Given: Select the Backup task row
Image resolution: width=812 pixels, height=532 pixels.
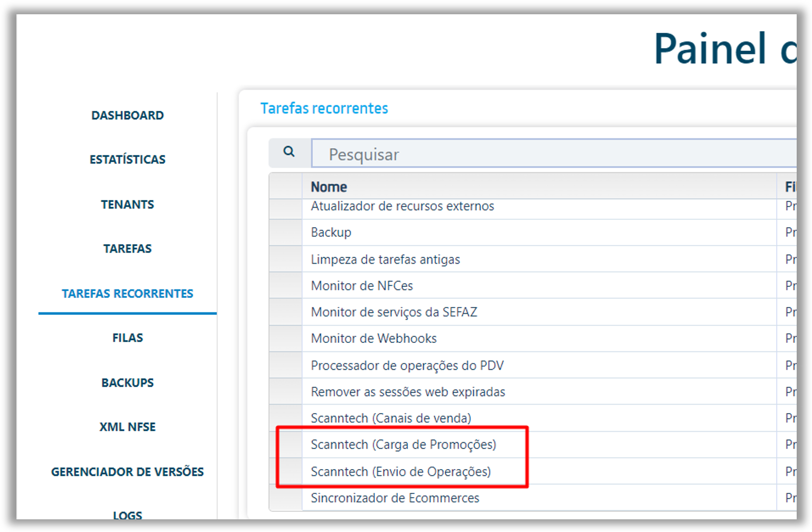Looking at the screenshot, I should click(331, 232).
